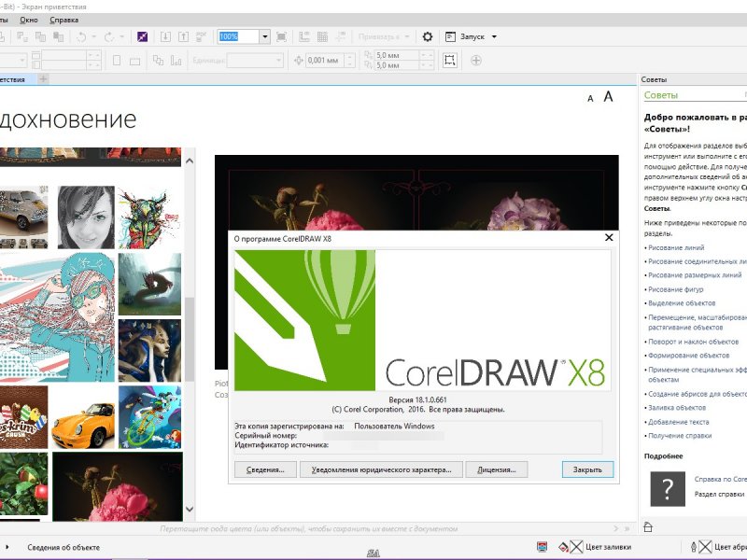Open the Выделение объектов hint link

[x=682, y=303]
